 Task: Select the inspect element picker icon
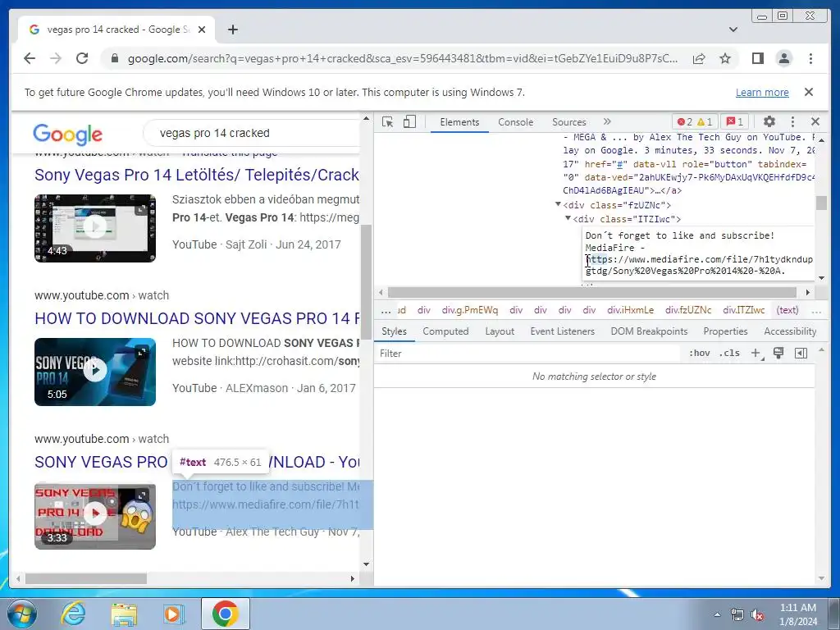pyautogui.click(x=387, y=122)
